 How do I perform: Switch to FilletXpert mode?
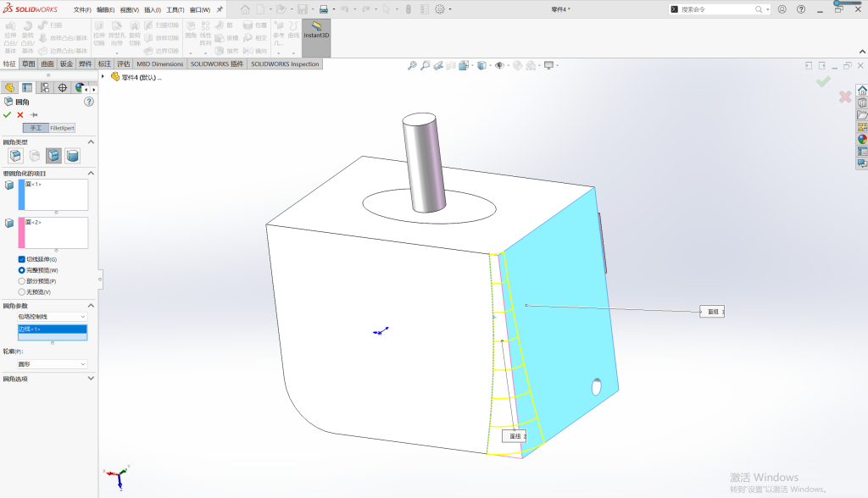[x=62, y=128]
